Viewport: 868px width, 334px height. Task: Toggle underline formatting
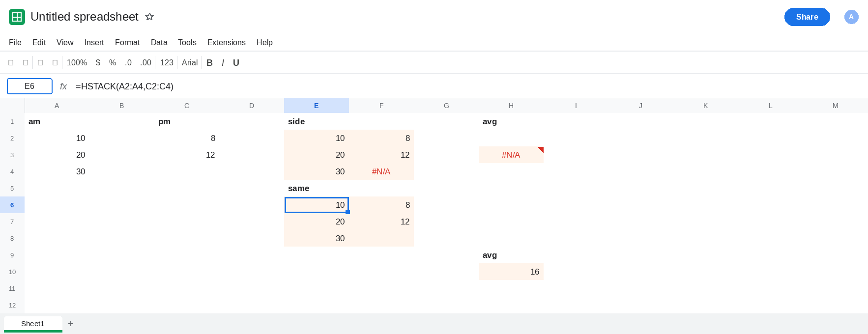tap(236, 63)
